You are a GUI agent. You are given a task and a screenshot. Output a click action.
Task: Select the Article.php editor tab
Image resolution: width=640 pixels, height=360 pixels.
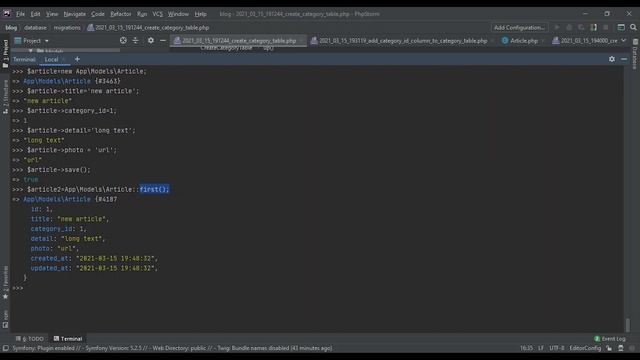523,41
